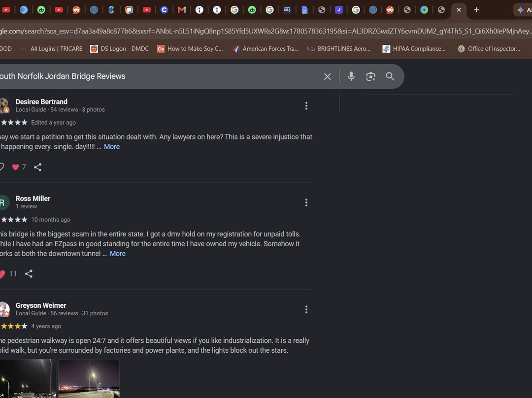The width and height of the screenshot is (532, 398).
Task: Open options menu for Desiree Bertrand's review
Action: (306, 106)
